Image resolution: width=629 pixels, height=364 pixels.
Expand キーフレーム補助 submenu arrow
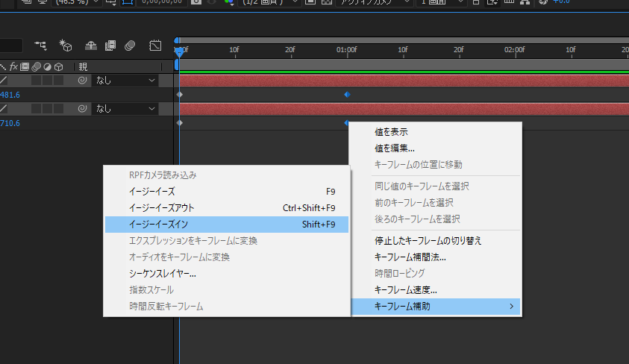[x=511, y=307]
